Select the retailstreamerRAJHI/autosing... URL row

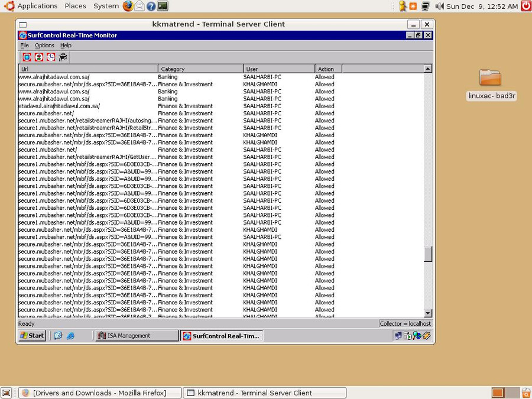[x=221, y=121]
